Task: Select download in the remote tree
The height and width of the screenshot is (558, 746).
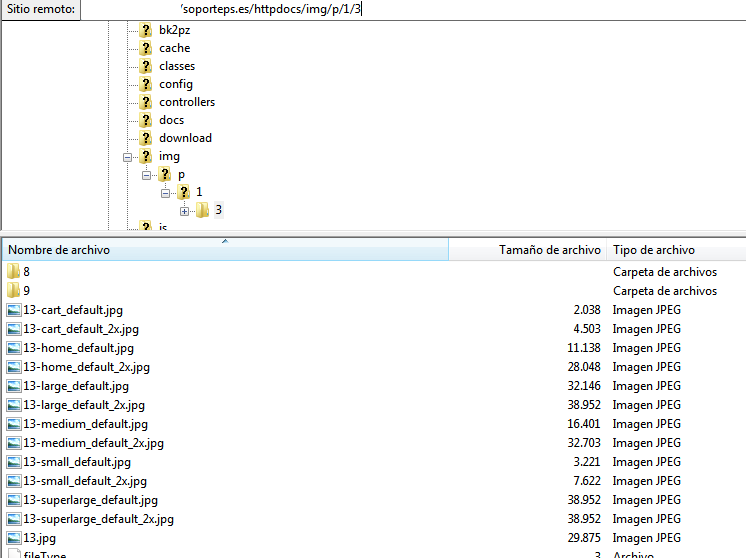Action: click(x=186, y=138)
